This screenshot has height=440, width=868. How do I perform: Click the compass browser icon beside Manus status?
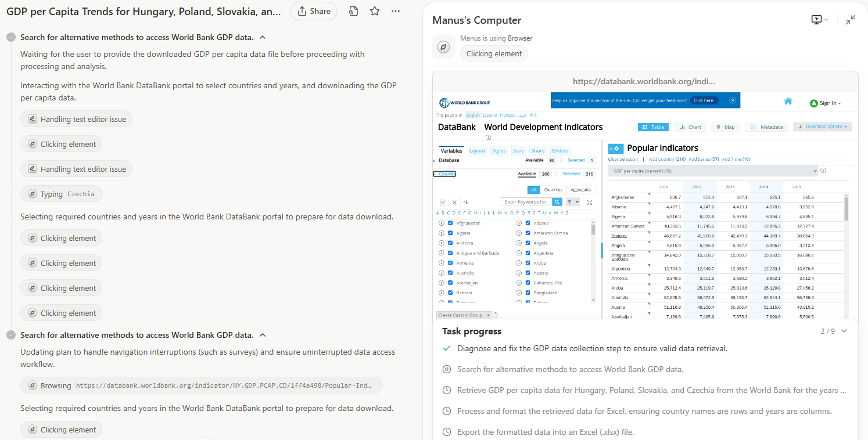coord(443,47)
